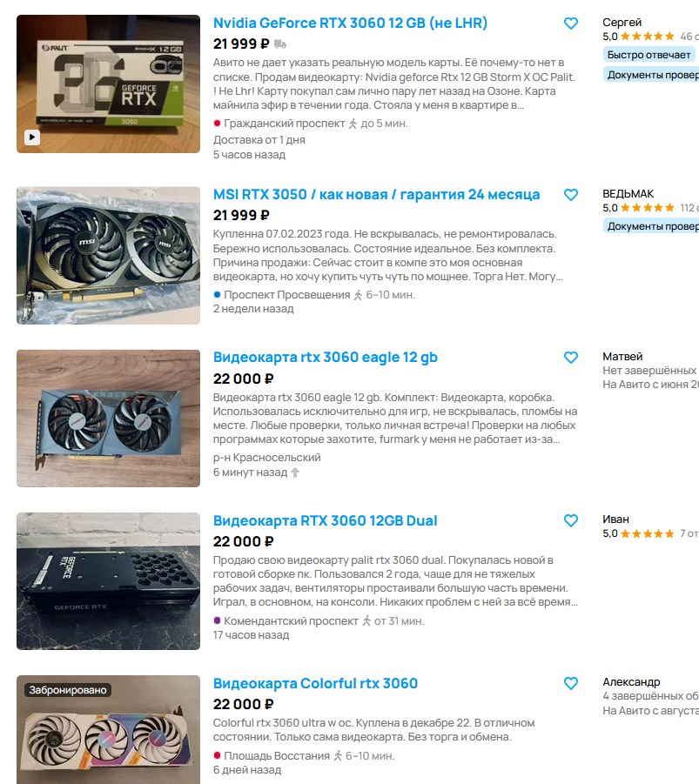The height and width of the screenshot is (784, 699).
Task: View Gigabyte eagle card photo thumbnail
Action: point(108,419)
